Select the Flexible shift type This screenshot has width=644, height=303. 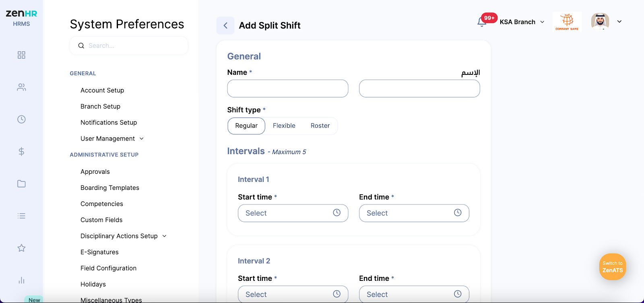coord(284,126)
